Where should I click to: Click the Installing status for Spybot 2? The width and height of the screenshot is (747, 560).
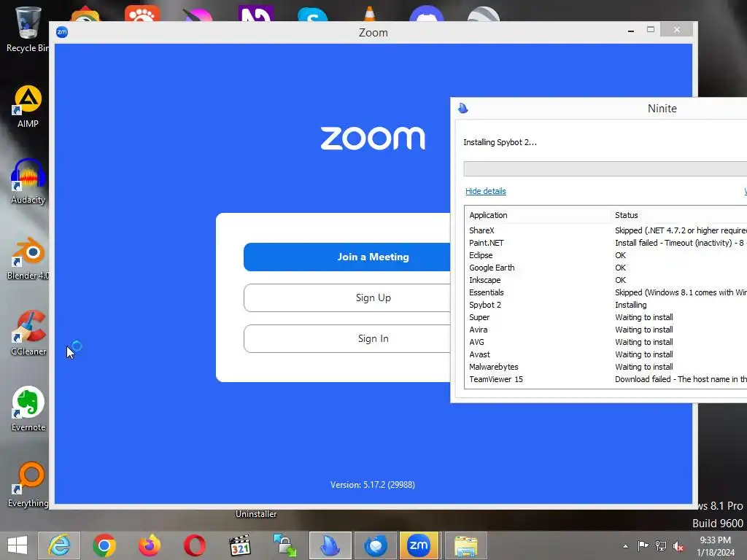(x=631, y=305)
